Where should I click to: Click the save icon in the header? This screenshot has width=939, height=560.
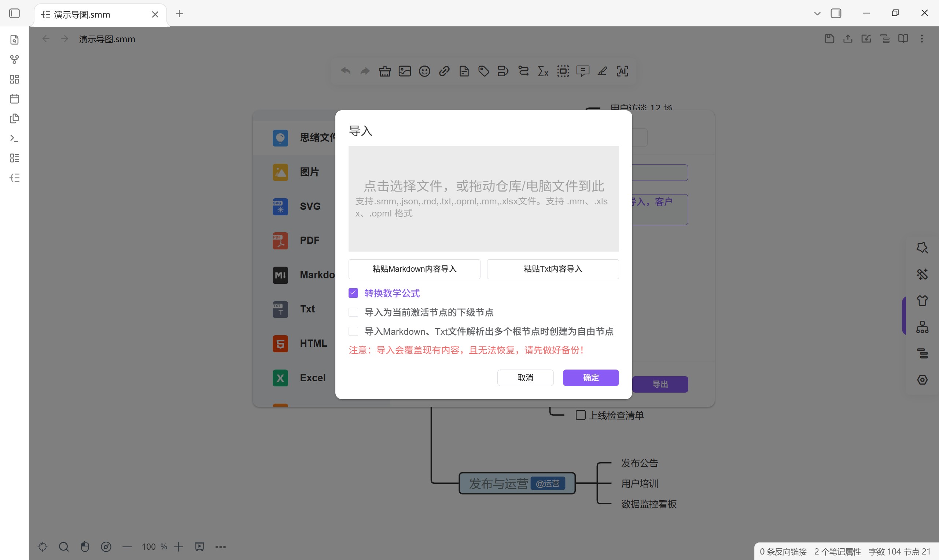[x=829, y=38]
